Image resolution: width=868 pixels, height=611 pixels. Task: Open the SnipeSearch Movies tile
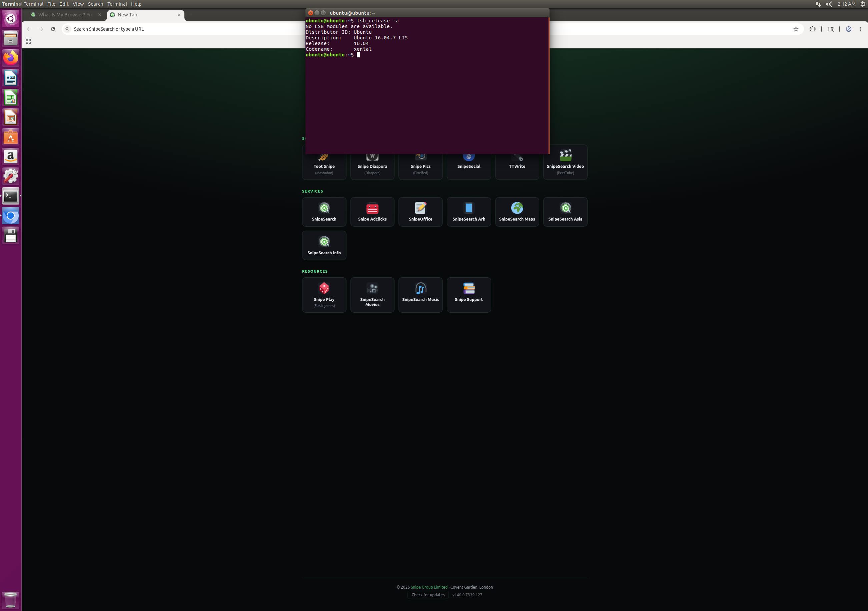[x=372, y=295]
